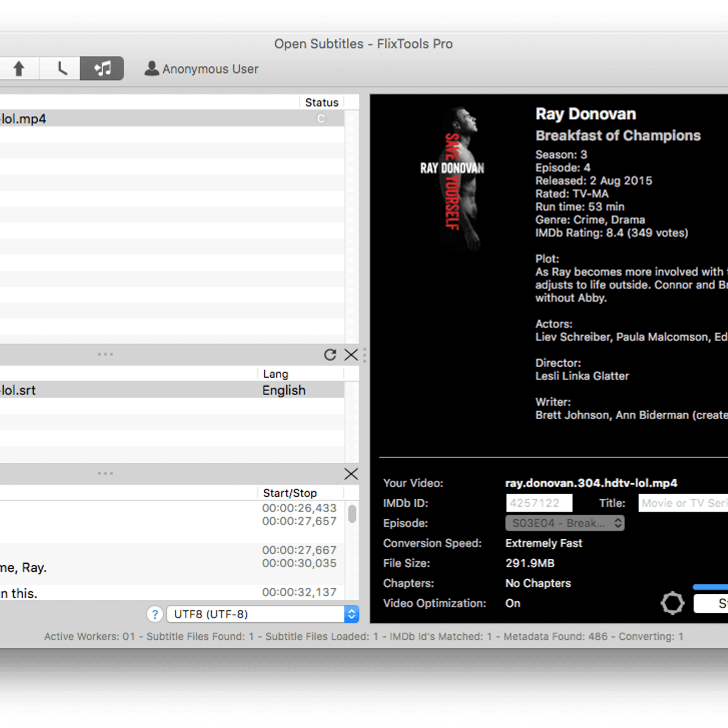Click the Lesli Linka Glatter director name

(x=582, y=376)
